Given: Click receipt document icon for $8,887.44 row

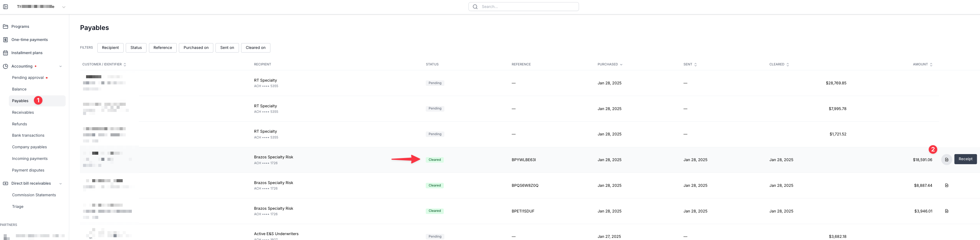Looking at the screenshot, I should [x=946, y=186].
